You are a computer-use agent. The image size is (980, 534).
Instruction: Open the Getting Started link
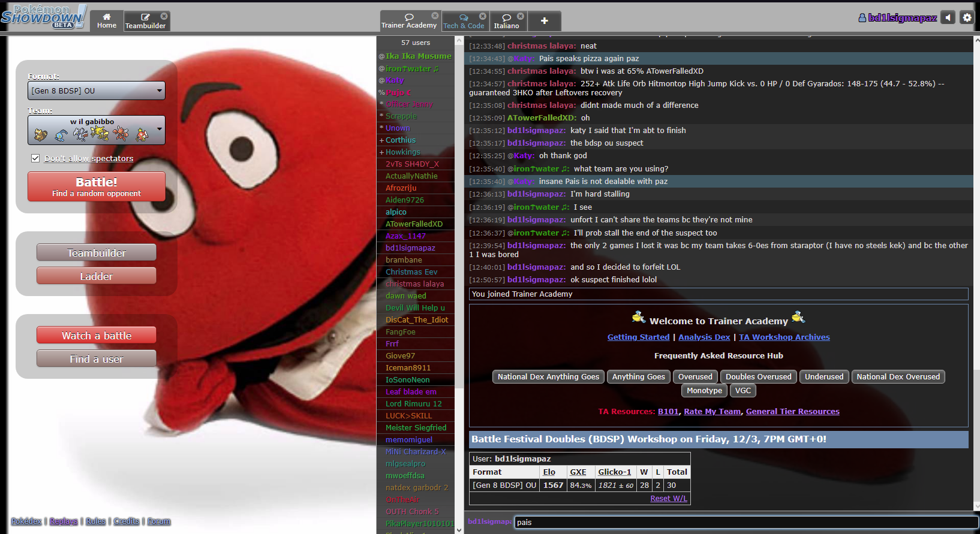638,337
